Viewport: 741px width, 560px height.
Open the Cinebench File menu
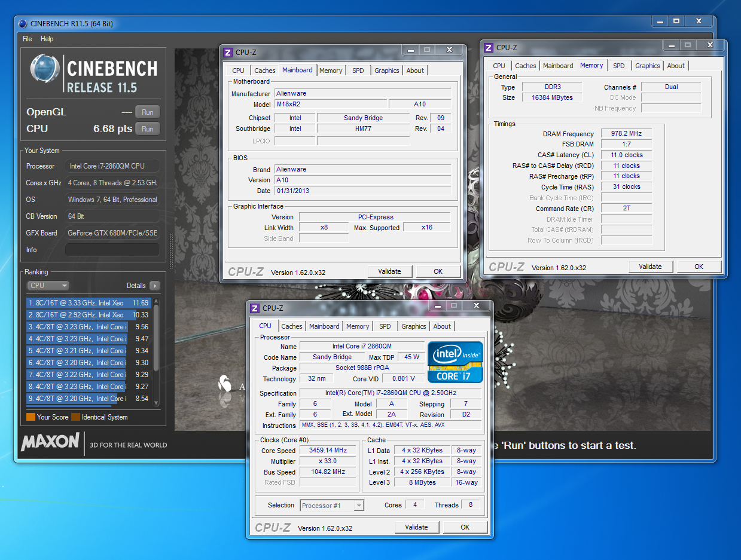pos(28,39)
